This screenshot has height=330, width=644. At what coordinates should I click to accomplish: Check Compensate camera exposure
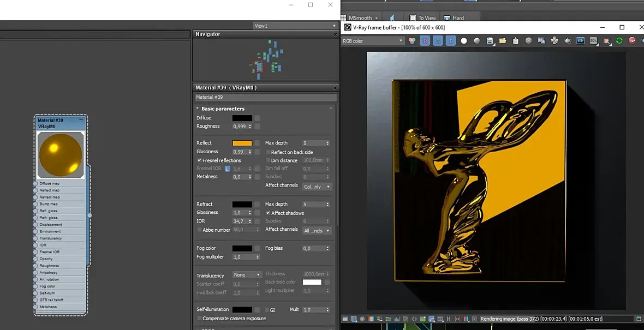[199, 319]
